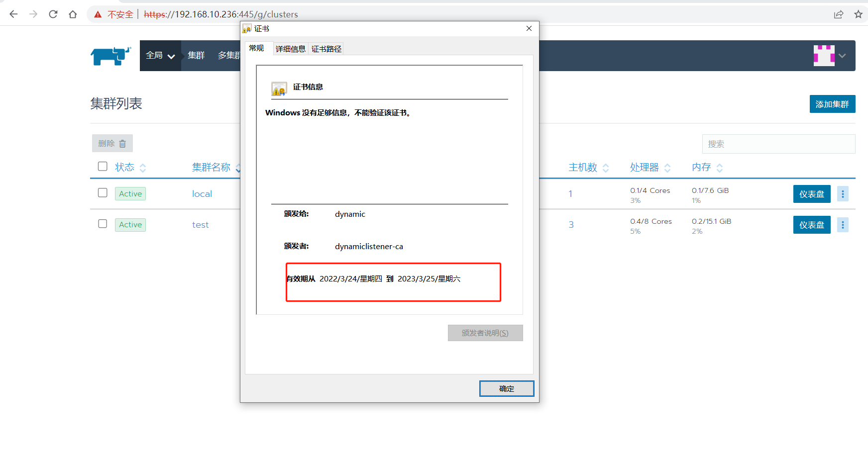Check the checkbox for the test cluster
Image resolution: width=868 pixels, height=453 pixels.
(x=102, y=224)
